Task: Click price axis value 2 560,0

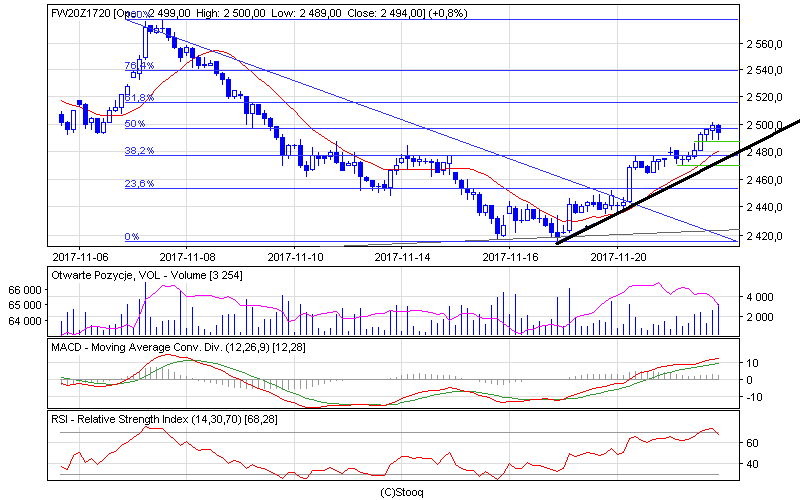Action: point(764,44)
